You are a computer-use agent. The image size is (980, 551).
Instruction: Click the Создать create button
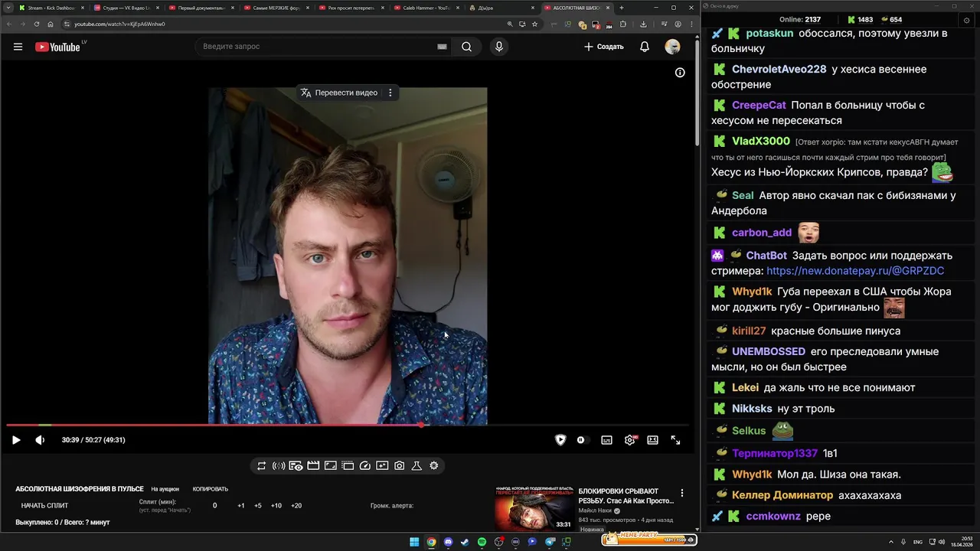tap(604, 47)
